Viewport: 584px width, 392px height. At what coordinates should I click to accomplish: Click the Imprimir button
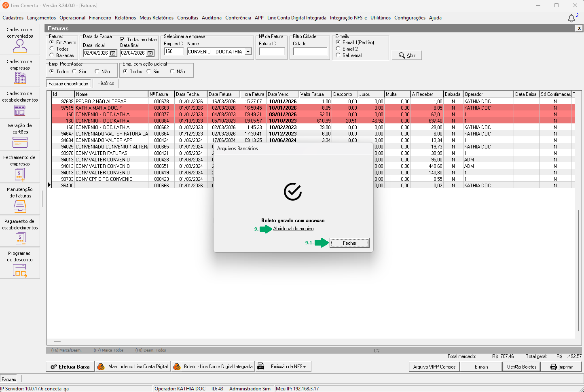coord(562,367)
